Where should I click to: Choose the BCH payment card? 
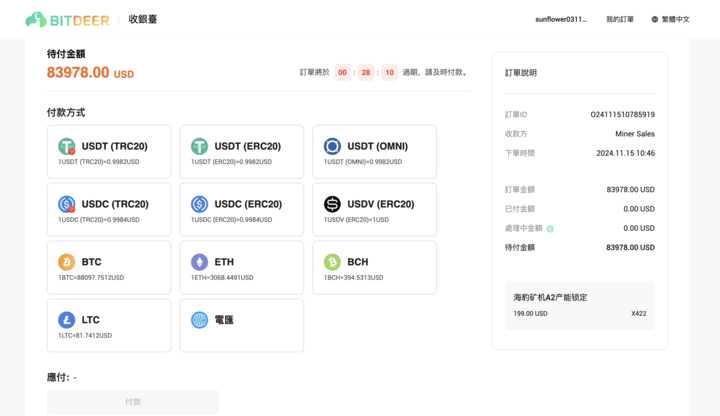coord(374,267)
